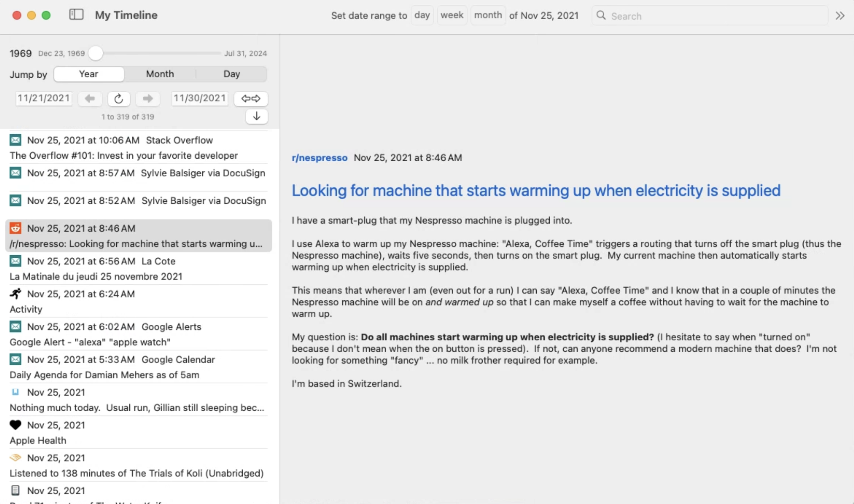Click mail icon of Google Calendar entry
Image resolution: width=854 pixels, height=504 pixels.
coord(16,359)
